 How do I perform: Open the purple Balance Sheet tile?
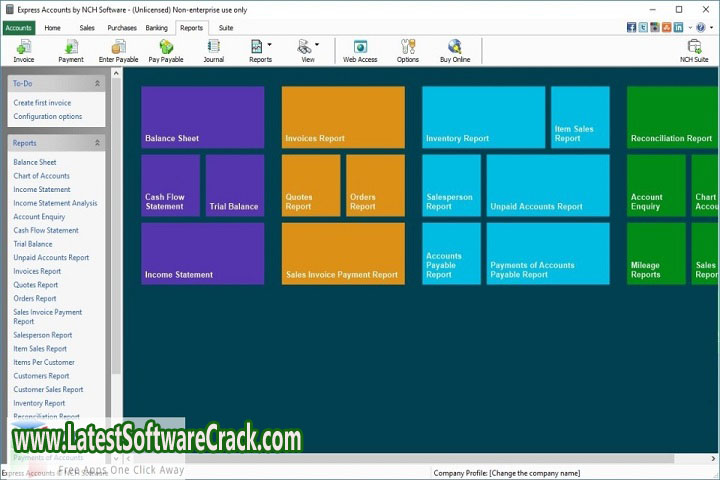click(203, 117)
